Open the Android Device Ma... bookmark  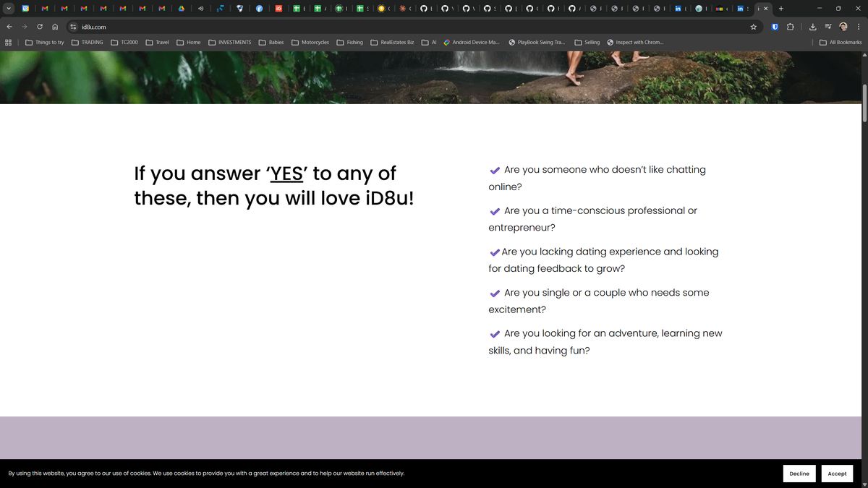pyautogui.click(x=472, y=43)
